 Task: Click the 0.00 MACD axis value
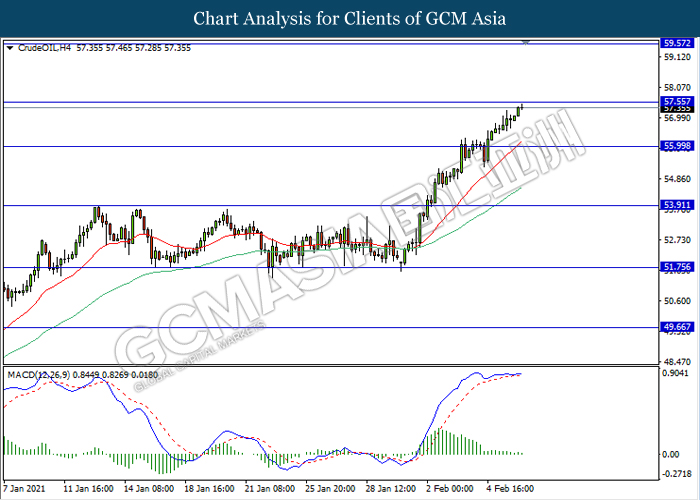672,454
